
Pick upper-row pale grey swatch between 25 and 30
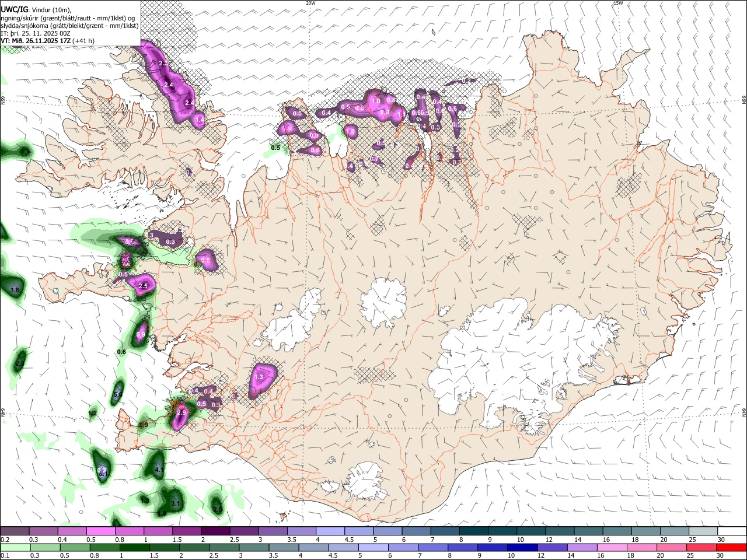point(703,531)
